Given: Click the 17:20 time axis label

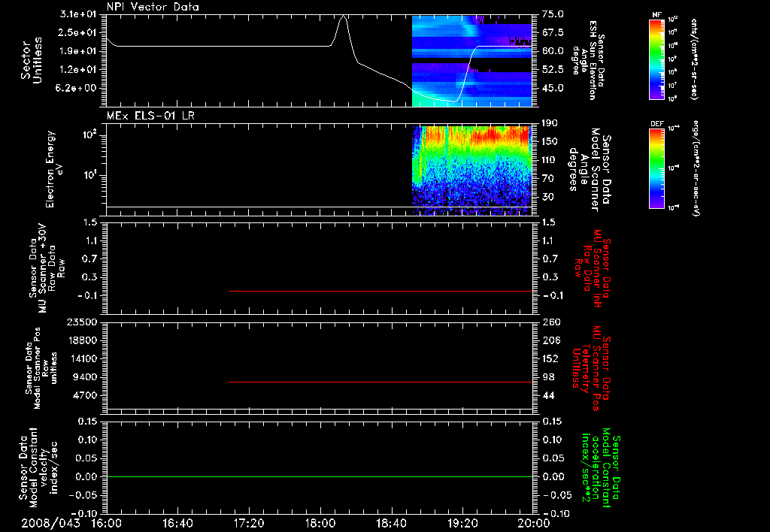Looking at the screenshot, I should (x=249, y=523).
